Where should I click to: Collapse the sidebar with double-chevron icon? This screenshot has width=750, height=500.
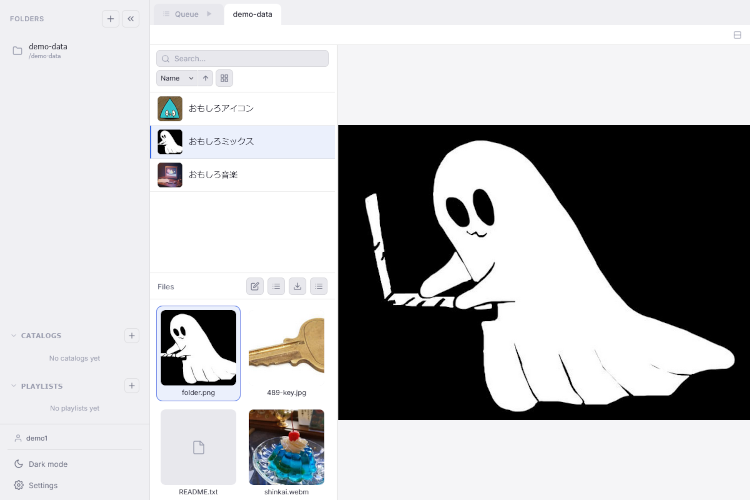pyautogui.click(x=131, y=19)
